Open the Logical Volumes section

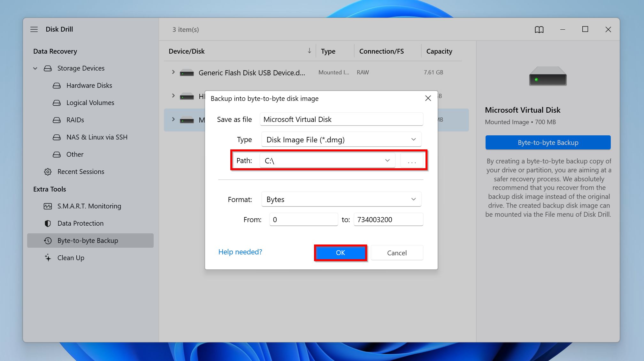click(x=90, y=102)
